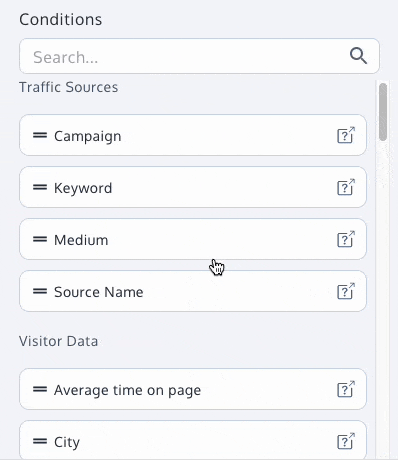Screen dimensions: 398x460
Task: Focus the Search conditions input field
Action: pyautogui.click(x=199, y=56)
